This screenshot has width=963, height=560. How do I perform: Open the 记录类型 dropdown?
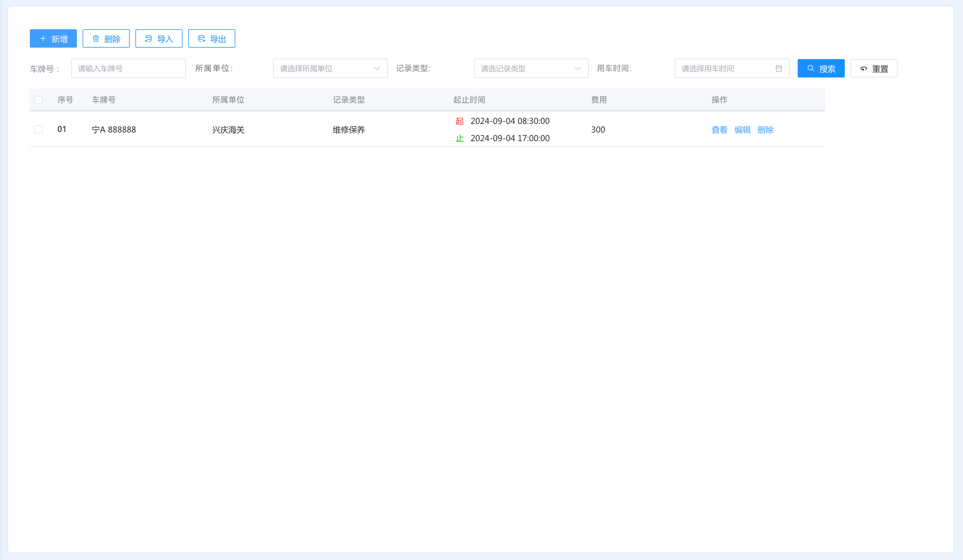point(525,68)
